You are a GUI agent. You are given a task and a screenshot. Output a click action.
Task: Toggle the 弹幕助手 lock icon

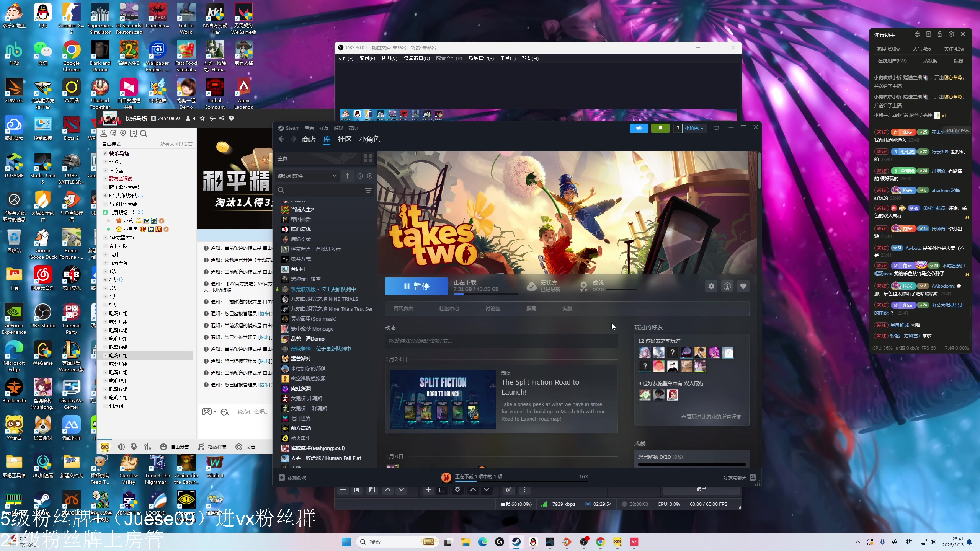click(940, 34)
